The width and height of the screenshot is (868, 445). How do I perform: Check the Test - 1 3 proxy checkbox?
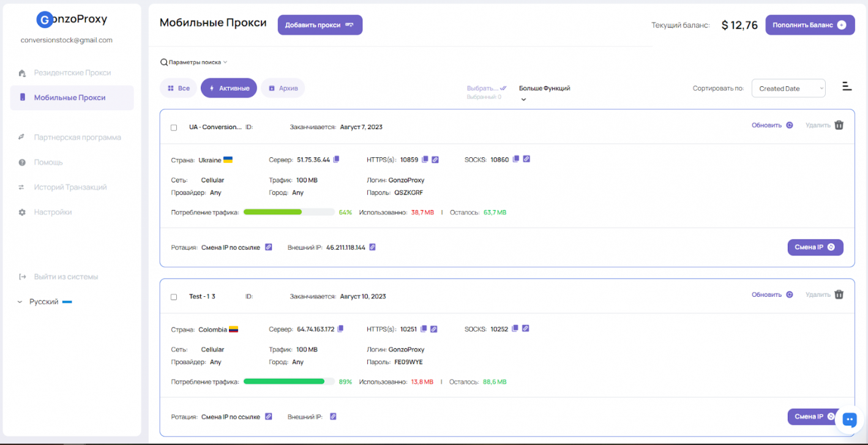[x=174, y=297]
